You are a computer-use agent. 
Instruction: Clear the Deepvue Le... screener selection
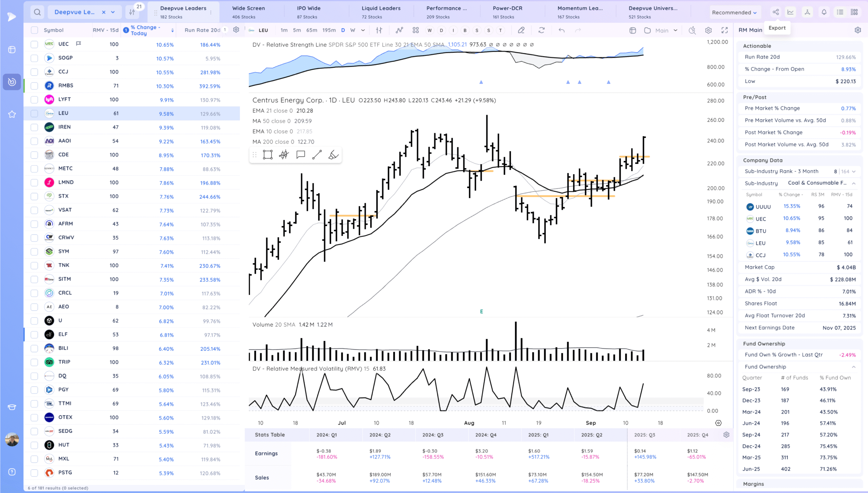tap(104, 12)
